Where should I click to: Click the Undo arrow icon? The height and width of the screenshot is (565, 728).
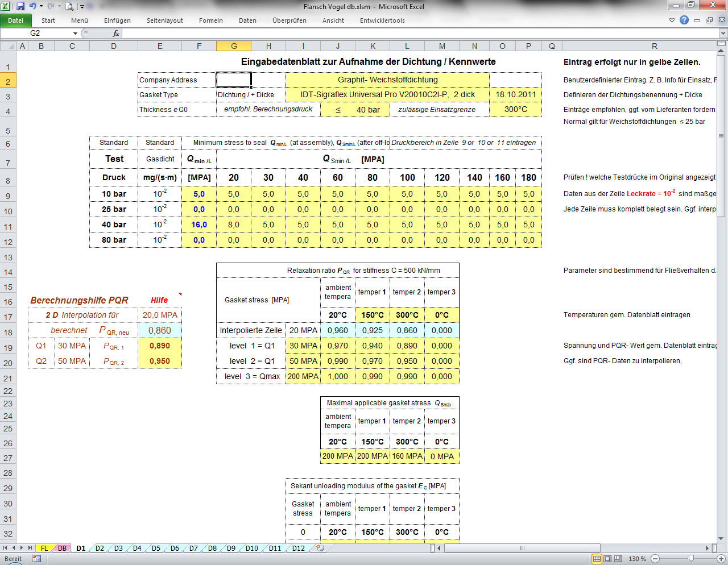[x=33, y=6]
